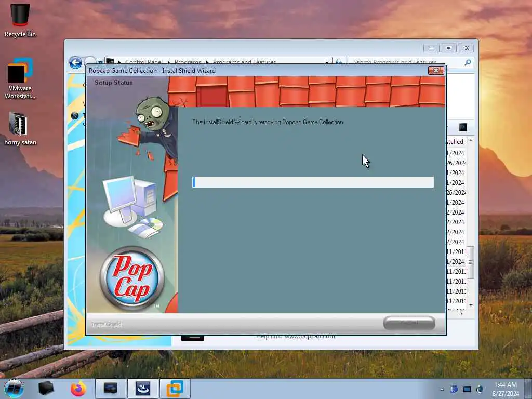The height and width of the screenshot is (399, 532).
Task: Open the Action Center flag tray icon
Action: 454,389
